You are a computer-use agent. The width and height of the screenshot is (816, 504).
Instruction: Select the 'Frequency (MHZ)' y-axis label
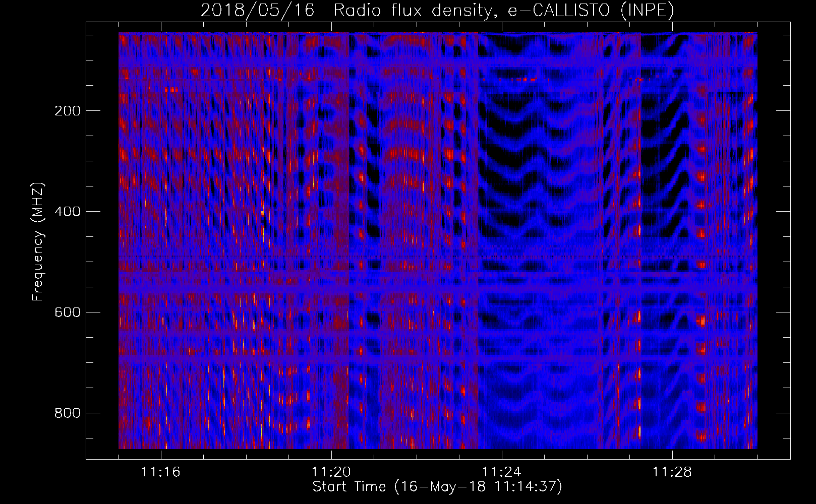(x=38, y=242)
